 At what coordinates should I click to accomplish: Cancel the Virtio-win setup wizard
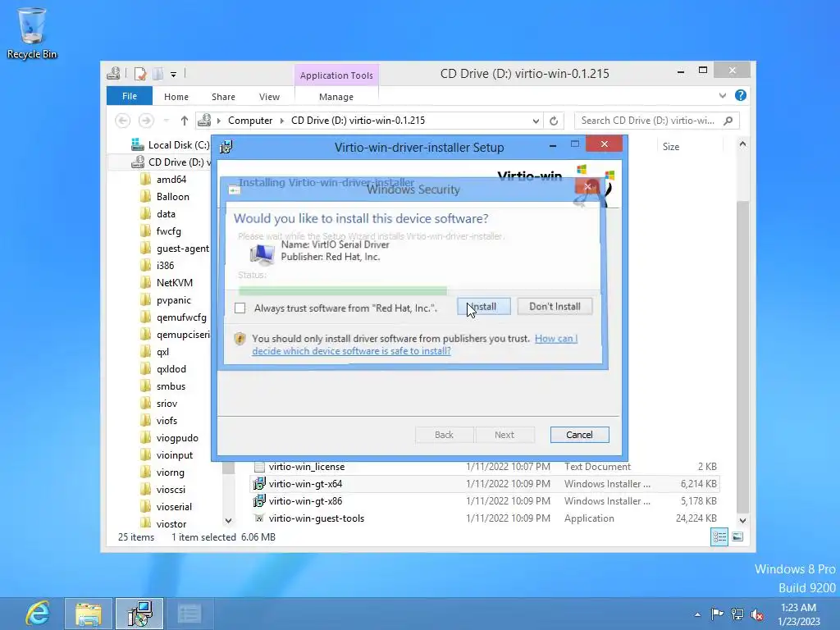[580, 435]
